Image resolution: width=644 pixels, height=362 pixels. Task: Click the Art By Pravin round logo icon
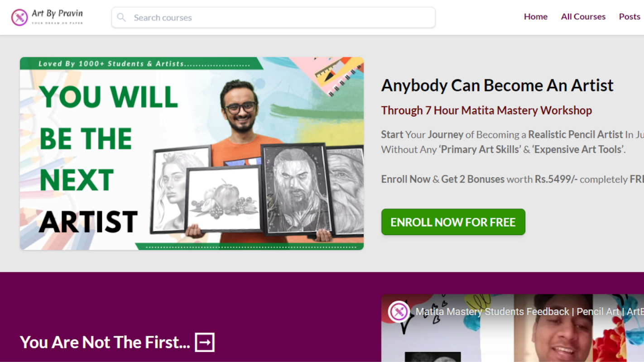pos(19,18)
